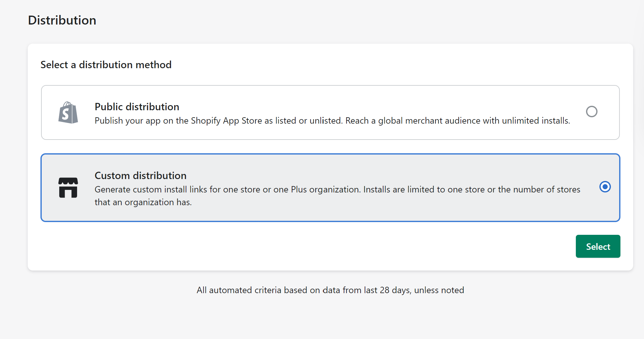
Task: Click the Custom distribution heading
Action: (140, 175)
